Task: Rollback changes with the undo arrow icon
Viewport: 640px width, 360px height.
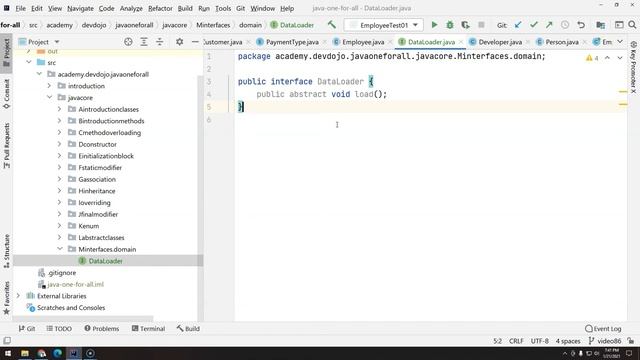Action: [x=581, y=25]
